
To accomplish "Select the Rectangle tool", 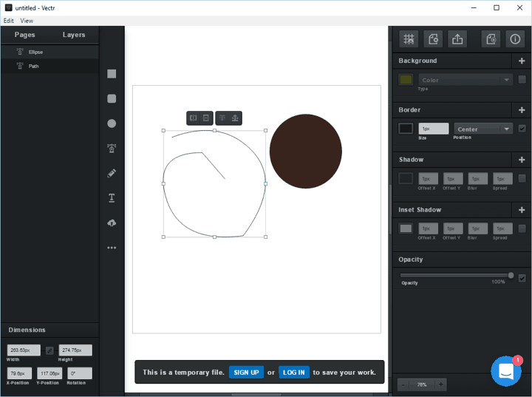I will click(112, 74).
